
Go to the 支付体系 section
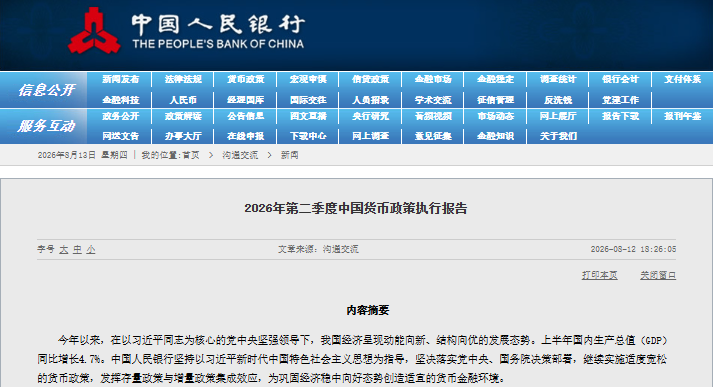pyautogui.click(x=683, y=79)
